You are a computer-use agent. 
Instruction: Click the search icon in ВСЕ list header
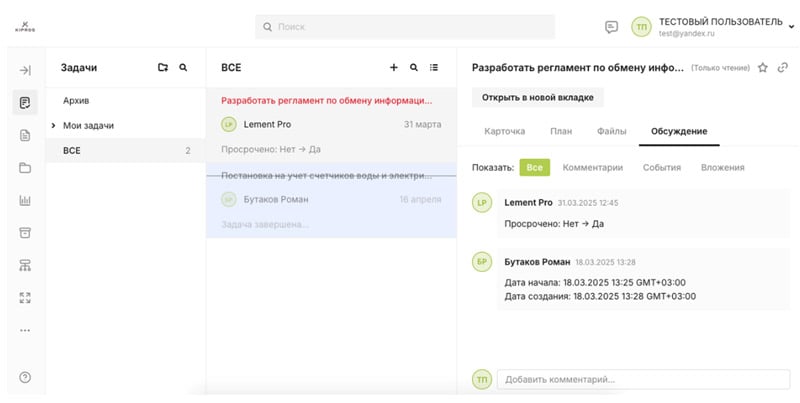(x=414, y=67)
